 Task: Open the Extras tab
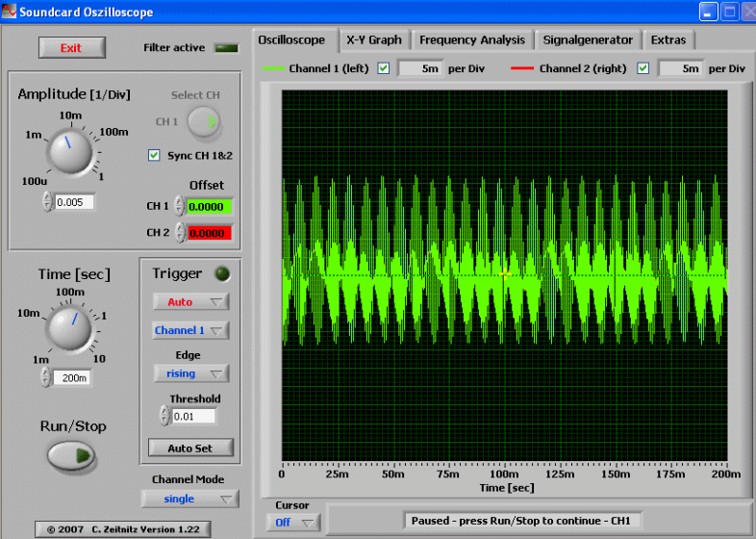pyautogui.click(x=668, y=40)
